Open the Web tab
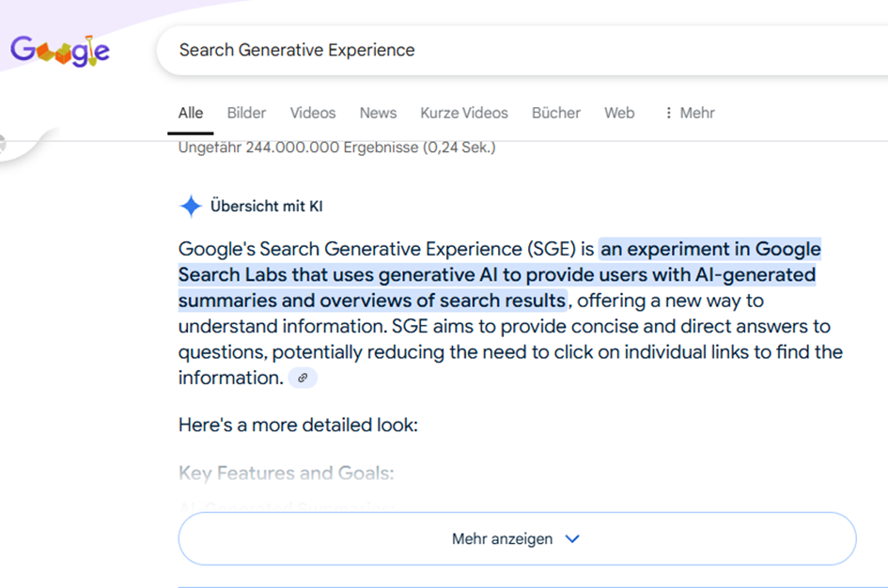 coord(619,114)
